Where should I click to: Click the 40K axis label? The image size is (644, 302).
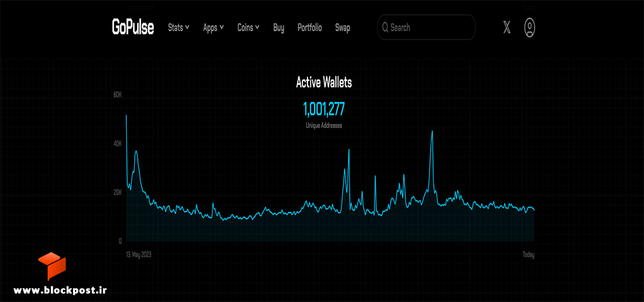click(117, 143)
